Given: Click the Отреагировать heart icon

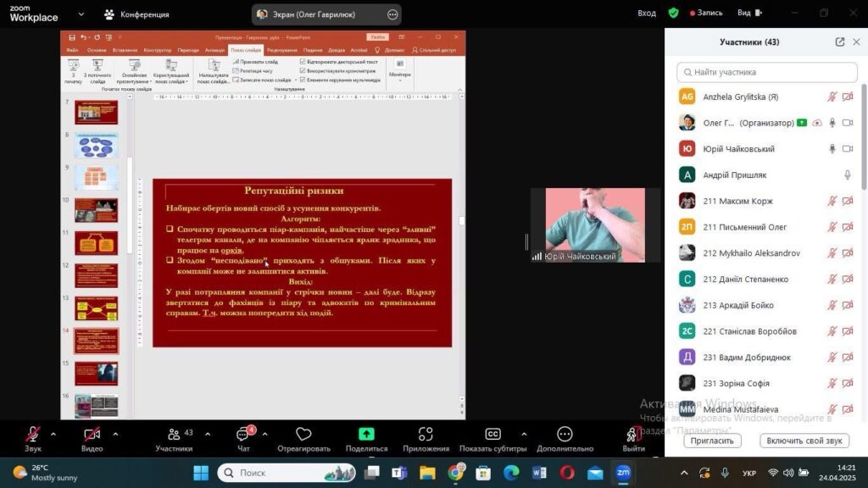Looking at the screenshot, I should 303,435.
